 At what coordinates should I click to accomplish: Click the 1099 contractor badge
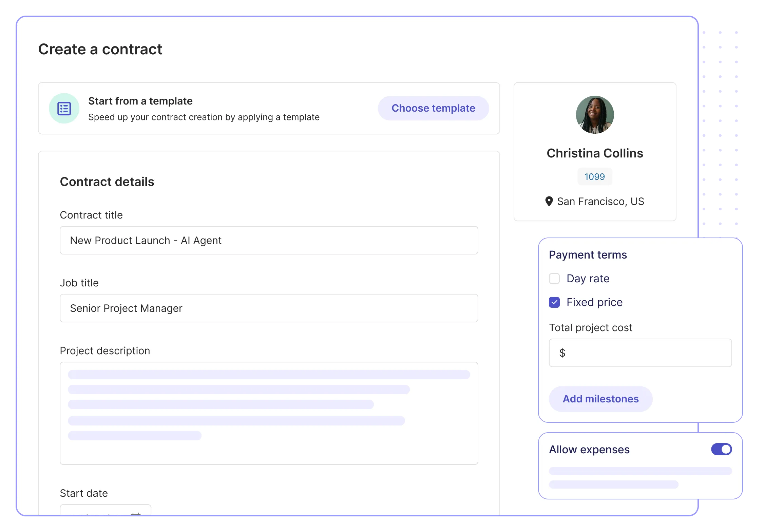pos(594,177)
